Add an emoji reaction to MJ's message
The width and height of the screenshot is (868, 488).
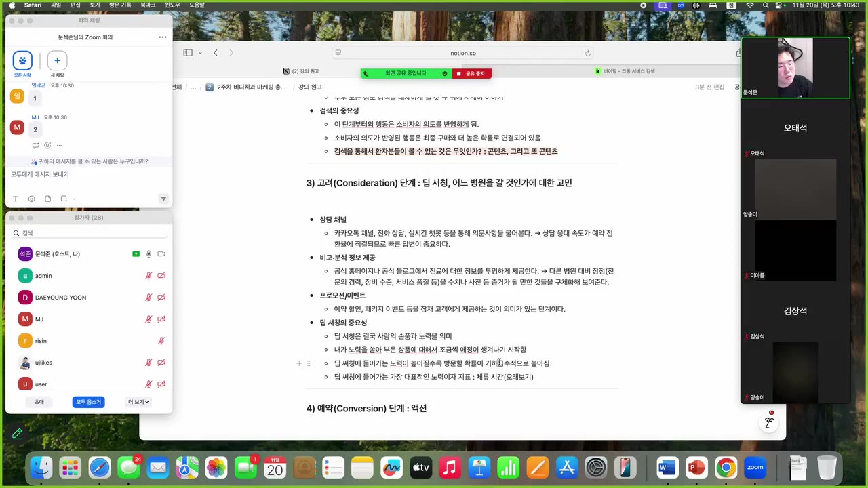47,145
